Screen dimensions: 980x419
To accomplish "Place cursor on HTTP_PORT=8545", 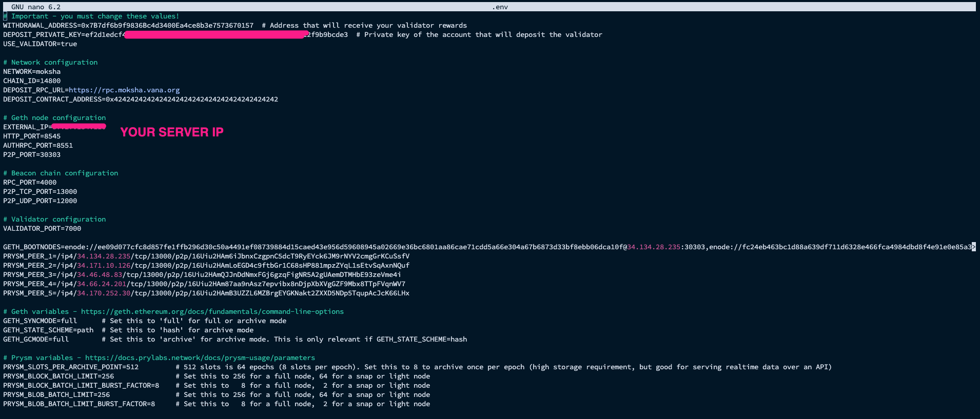I will pyautogui.click(x=32, y=136).
